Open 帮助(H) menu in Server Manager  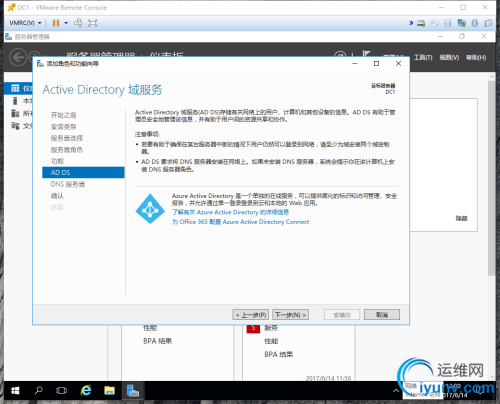(476, 58)
